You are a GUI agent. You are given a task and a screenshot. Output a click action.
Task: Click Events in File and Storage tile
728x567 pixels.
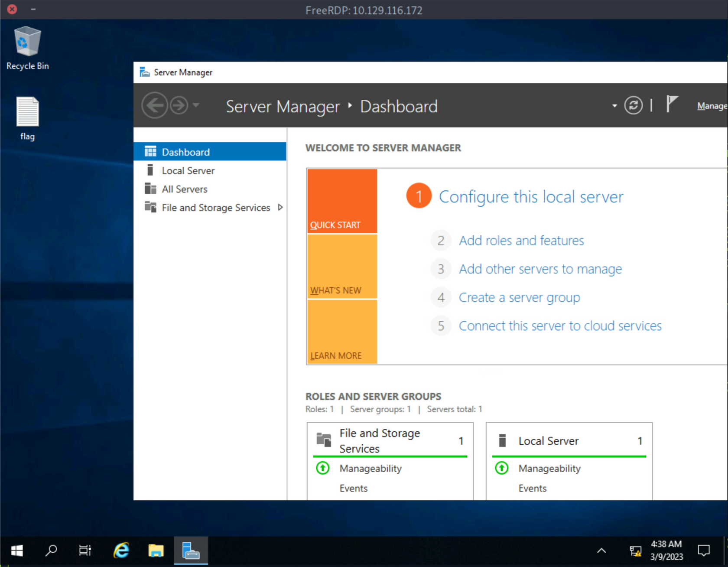353,489
